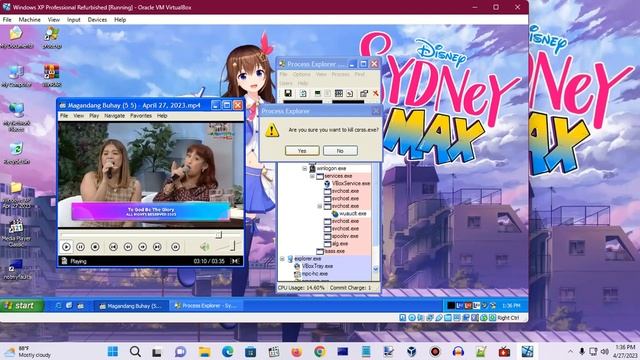Click No in kill confirmation dialog
Image resolution: width=640 pixels, height=360 pixels.
click(x=340, y=151)
